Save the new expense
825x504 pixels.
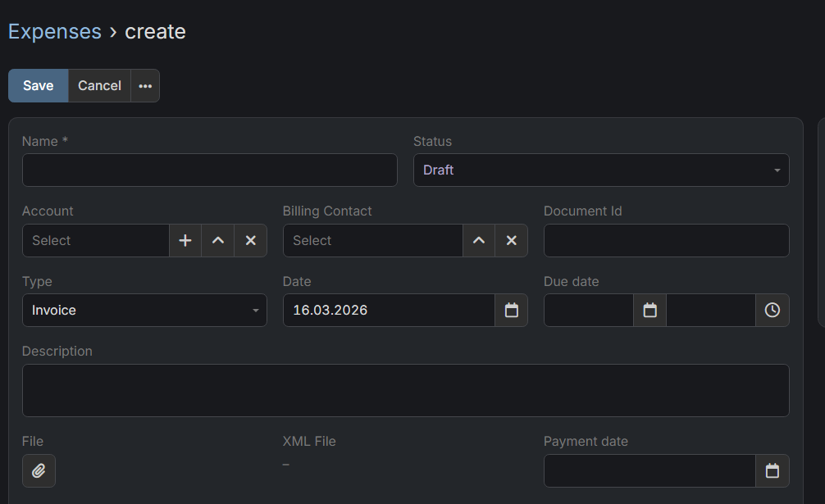[x=38, y=85]
